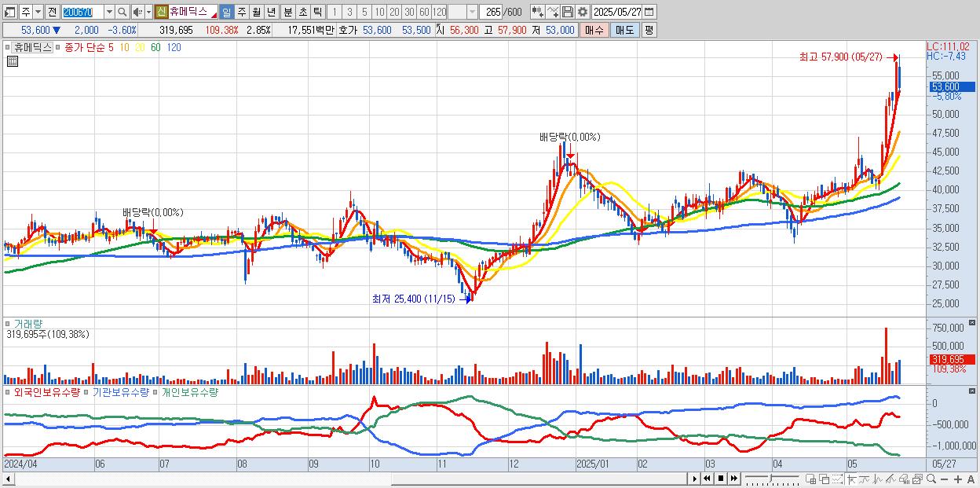Click the chart window copy icon in bottom toolbar
The height and width of the screenshot is (488, 980).
tap(917, 479)
